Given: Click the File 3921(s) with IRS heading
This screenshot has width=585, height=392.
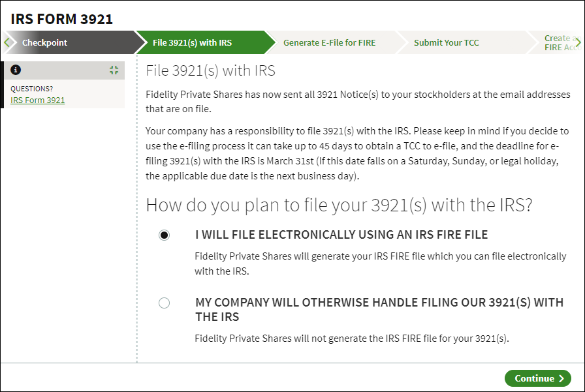Looking at the screenshot, I should pos(210,70).
